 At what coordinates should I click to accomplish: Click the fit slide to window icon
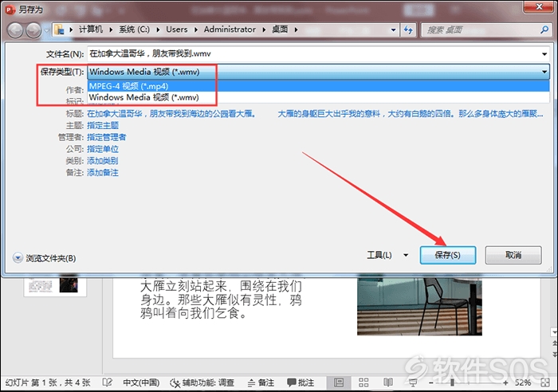pos(544,382)
